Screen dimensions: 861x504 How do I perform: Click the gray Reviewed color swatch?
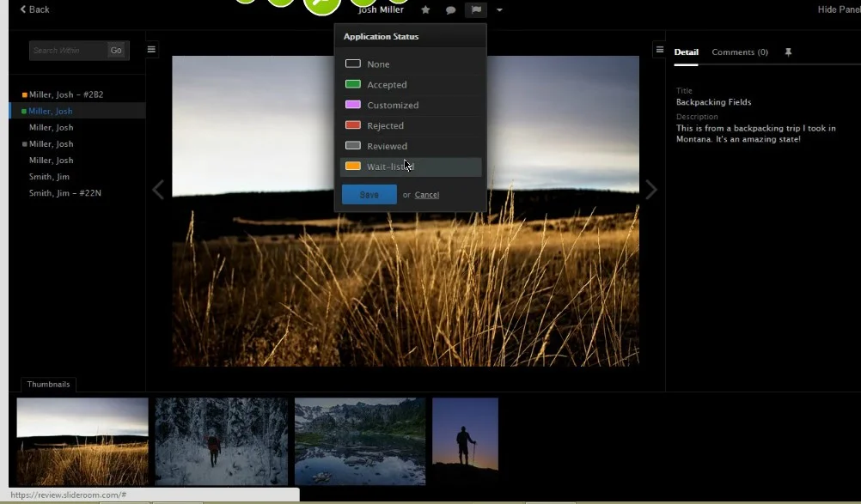click(x=353, y=145)
